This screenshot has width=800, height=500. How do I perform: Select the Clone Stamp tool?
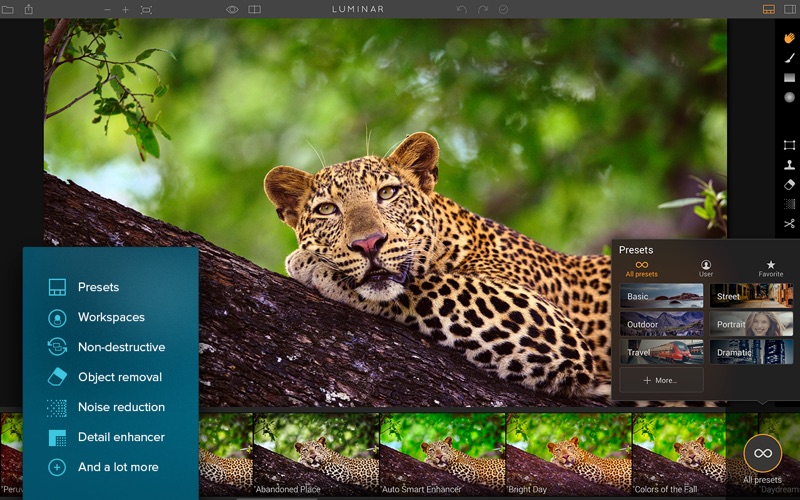click(x=789, y=165)
